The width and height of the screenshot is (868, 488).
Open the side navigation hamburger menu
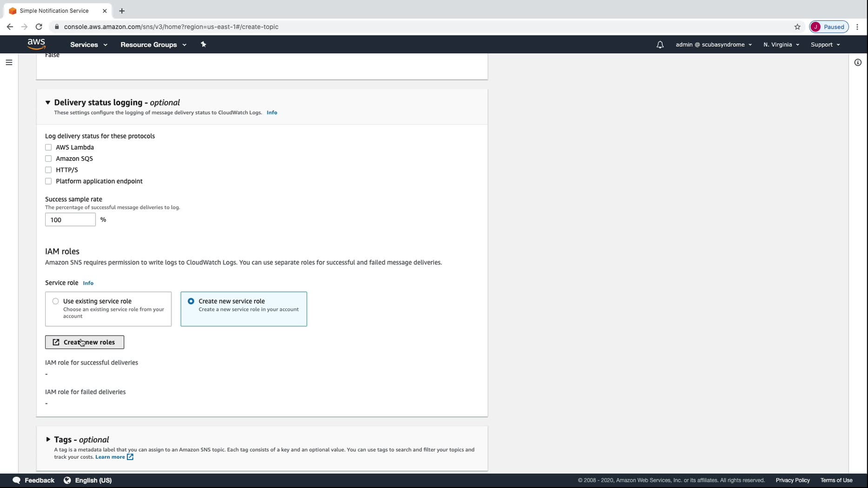pyautogui.click(x=9, y=62)
